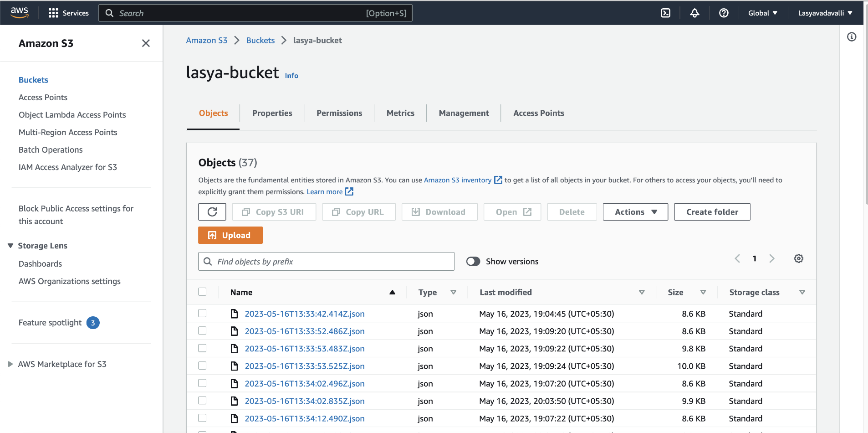
Task: Open the Amazon S3 inventory link
Action: click(457, 180)
